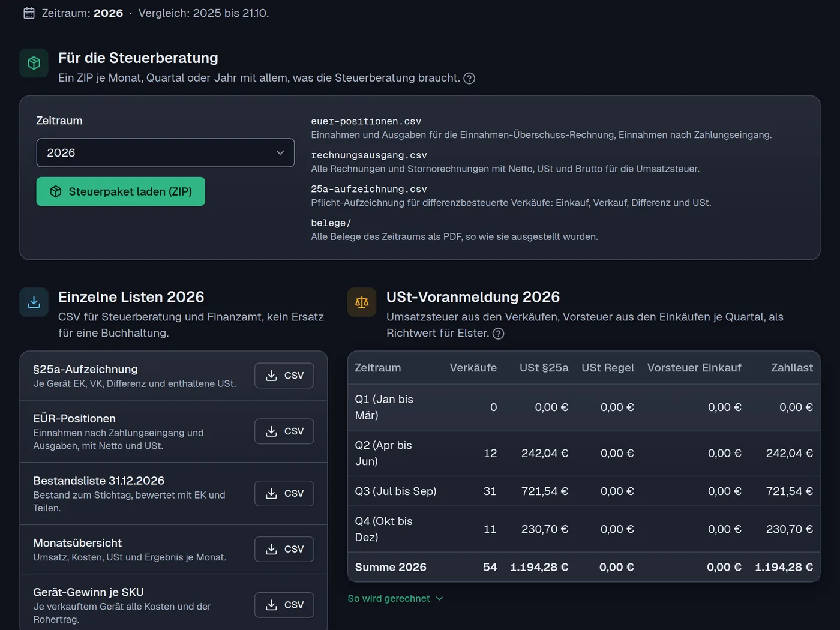This screenshot has width=840, height=630.
Task: Select the Q1 (Jan bis Mär) row label
Action: (x=384, y=407)
